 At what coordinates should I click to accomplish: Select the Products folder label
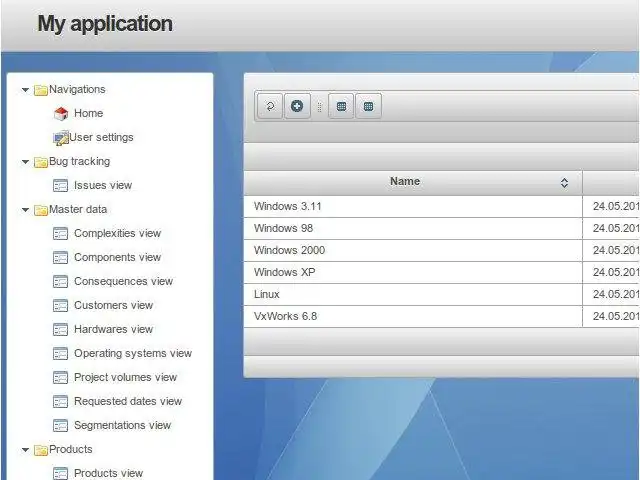coord(71,449)
